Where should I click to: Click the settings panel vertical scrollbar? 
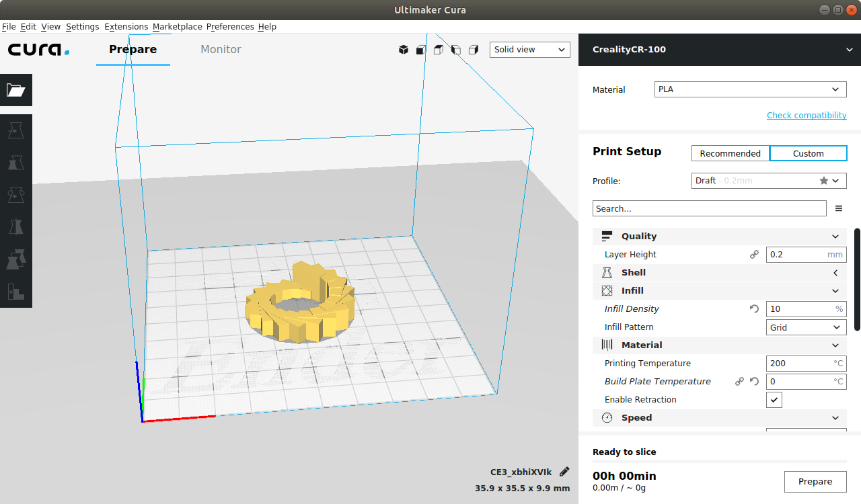[857, 280]
